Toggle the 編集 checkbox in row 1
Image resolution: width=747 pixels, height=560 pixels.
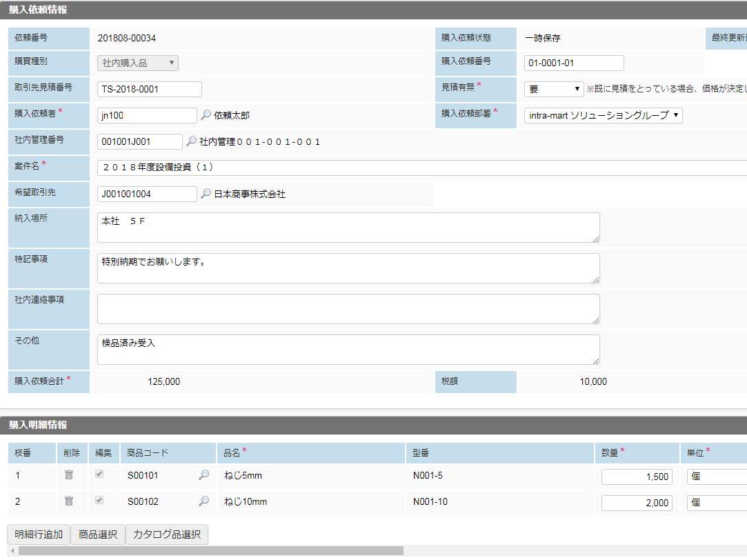(99, 474)
